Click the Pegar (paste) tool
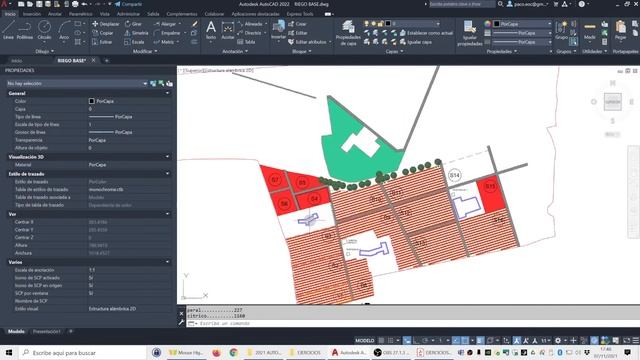 620,30
